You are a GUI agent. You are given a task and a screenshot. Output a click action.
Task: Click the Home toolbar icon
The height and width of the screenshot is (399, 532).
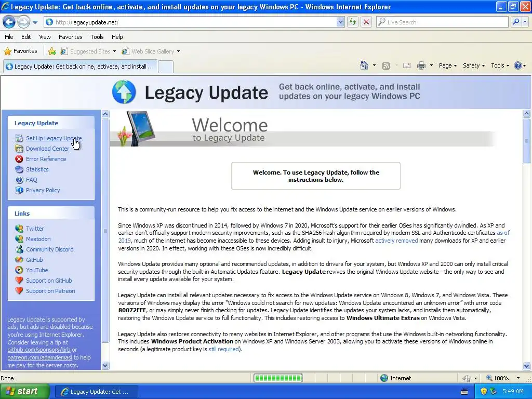(364, 65)
